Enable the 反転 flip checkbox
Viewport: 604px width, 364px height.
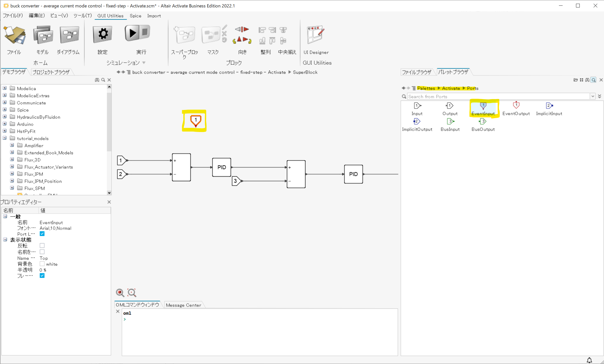click(x=42, y=246)
